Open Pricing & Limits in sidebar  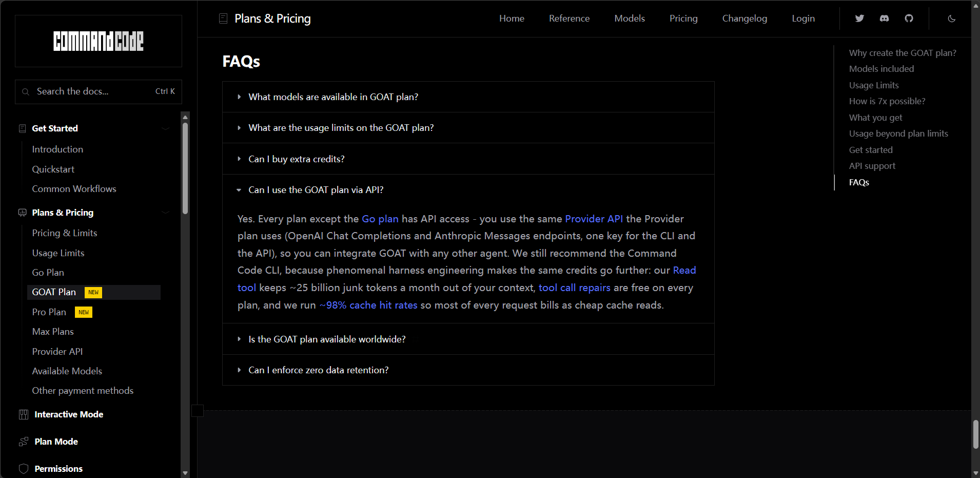click(x=65, y=233)
